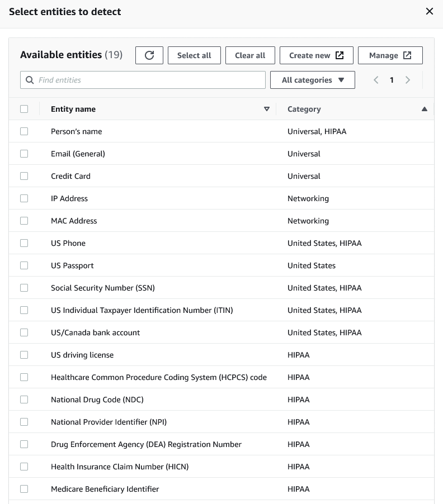Select page number 1
The width and height of the screenshot is (443, 504).
point(392,80)
